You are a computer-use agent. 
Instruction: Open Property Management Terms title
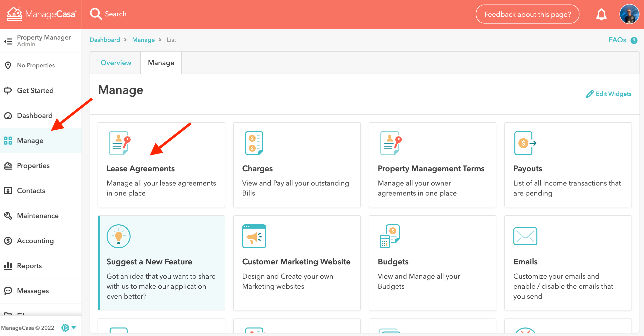click(x=431, y=169)
